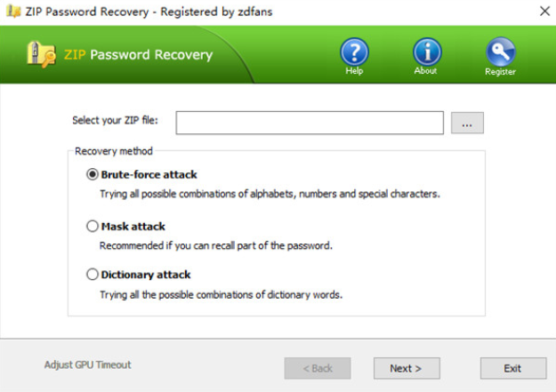Click the ZIP folder logo in green banner

pyautogui.click(x=43, y=54)
